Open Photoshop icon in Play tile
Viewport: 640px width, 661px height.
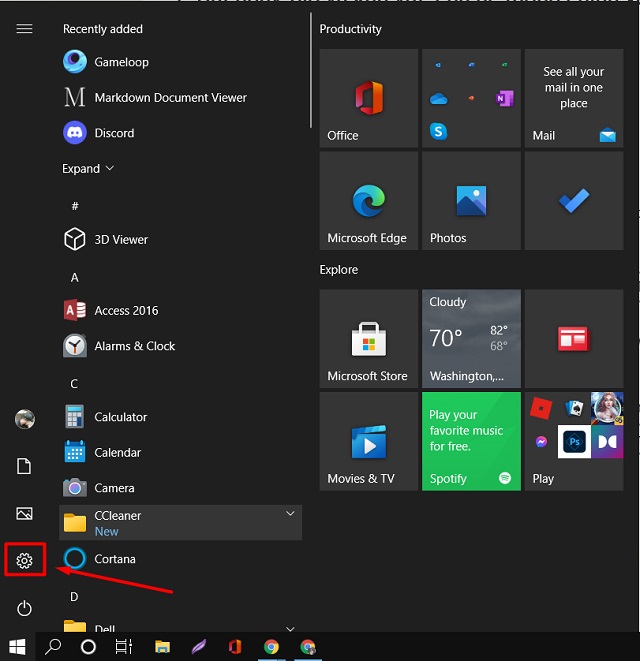click(x=574, y=441)
